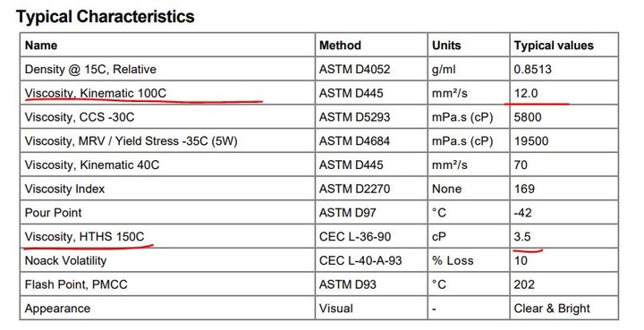Select the Pour Point row name

[x=53, y=213]
